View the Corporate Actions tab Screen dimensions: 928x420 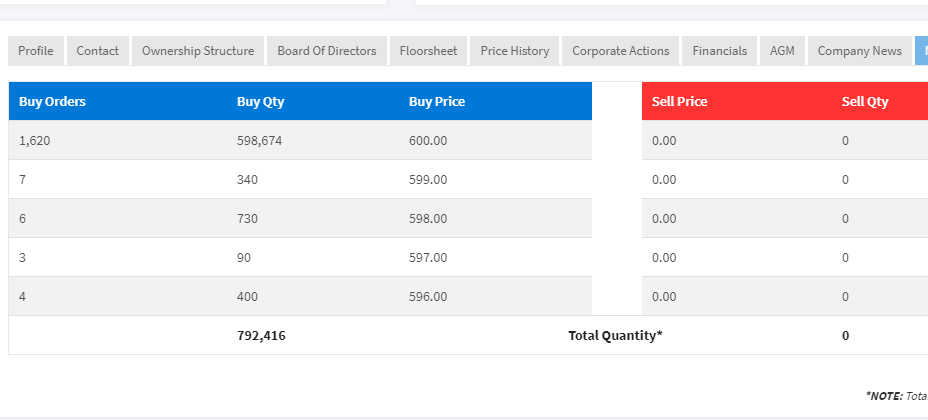621,51
